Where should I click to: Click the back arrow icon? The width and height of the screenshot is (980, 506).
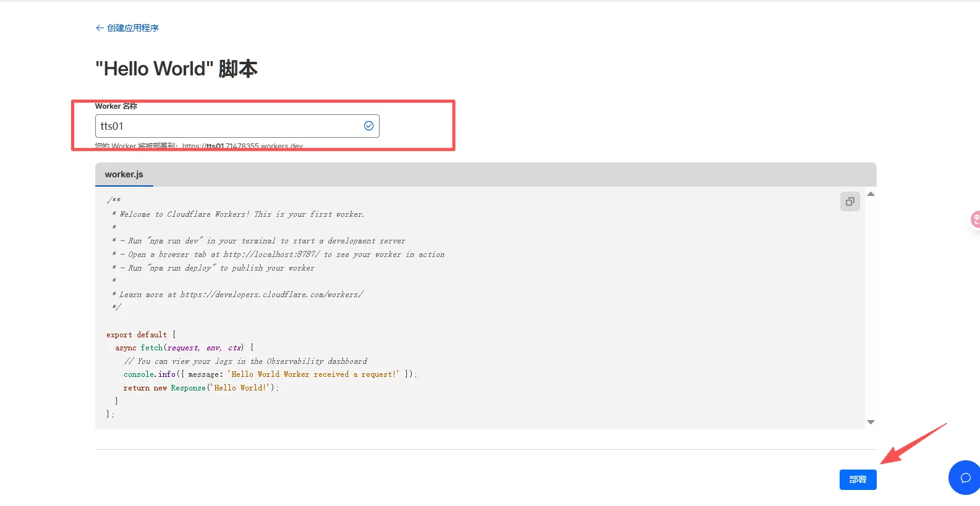[x=100, y=28]
